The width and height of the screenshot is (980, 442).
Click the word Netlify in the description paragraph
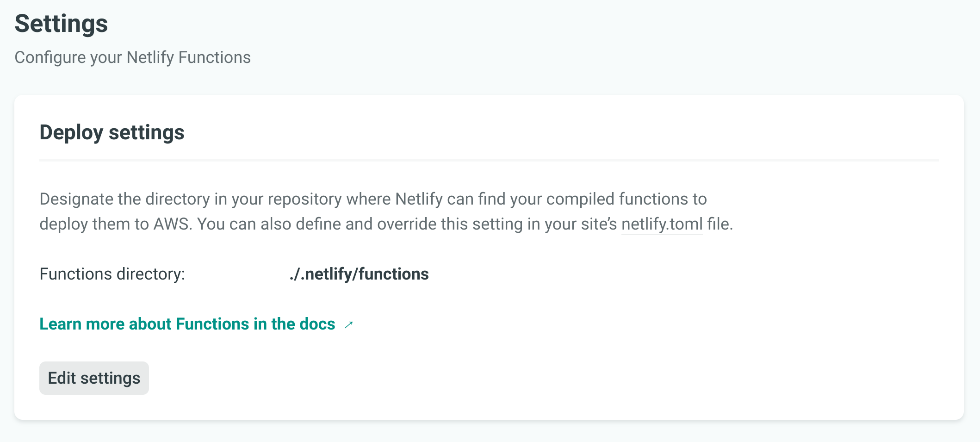point(419,199)
